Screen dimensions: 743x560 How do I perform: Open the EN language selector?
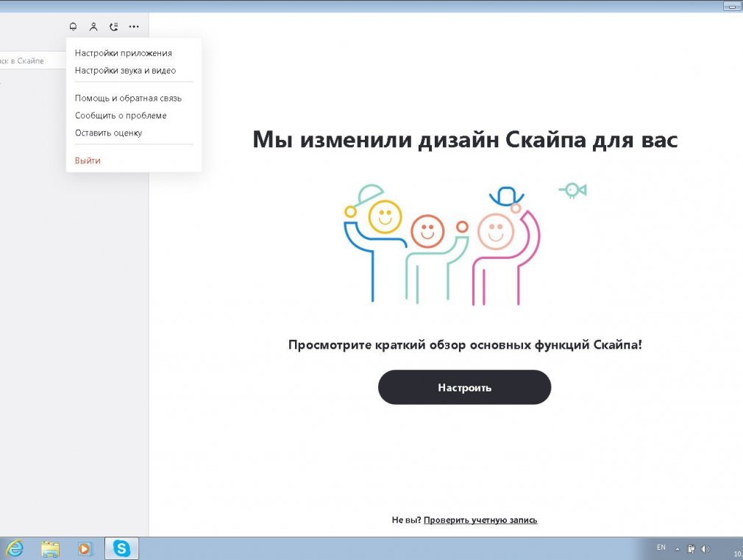click(x=661, y=547)
